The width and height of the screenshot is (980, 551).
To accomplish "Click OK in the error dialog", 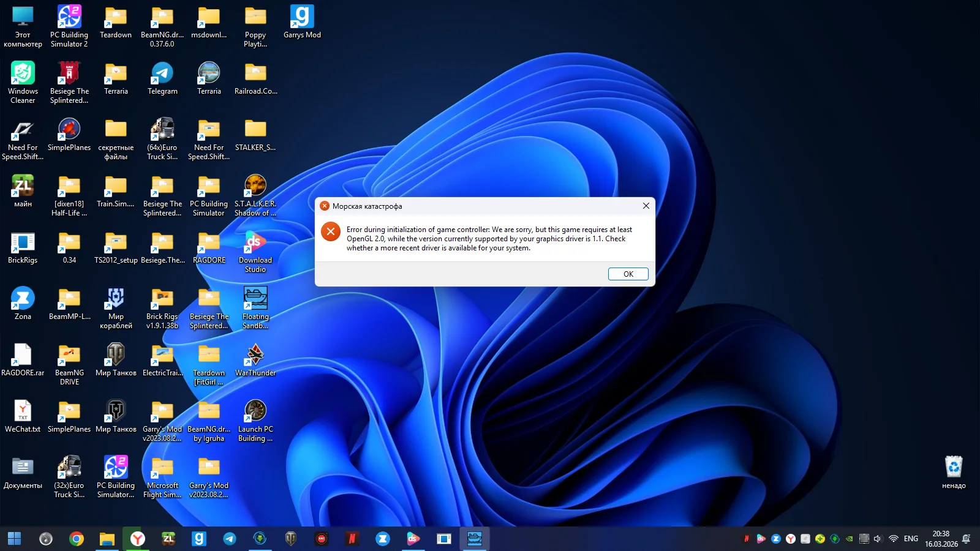I will [x=628, y=274].
